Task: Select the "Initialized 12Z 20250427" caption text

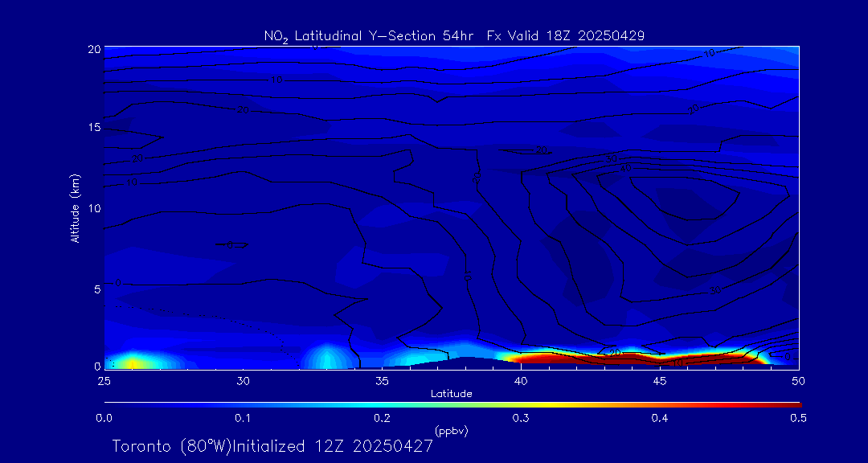Action: [331, 446]
